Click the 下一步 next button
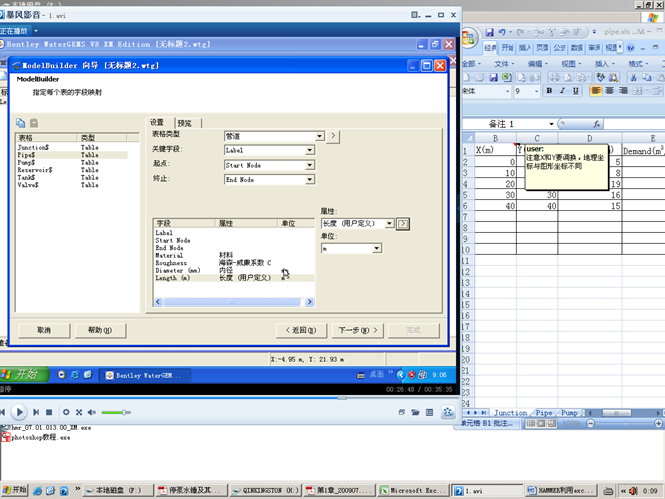Image resolution: width=665 pixels, height=499 pixels. click(x=355, y=330)
